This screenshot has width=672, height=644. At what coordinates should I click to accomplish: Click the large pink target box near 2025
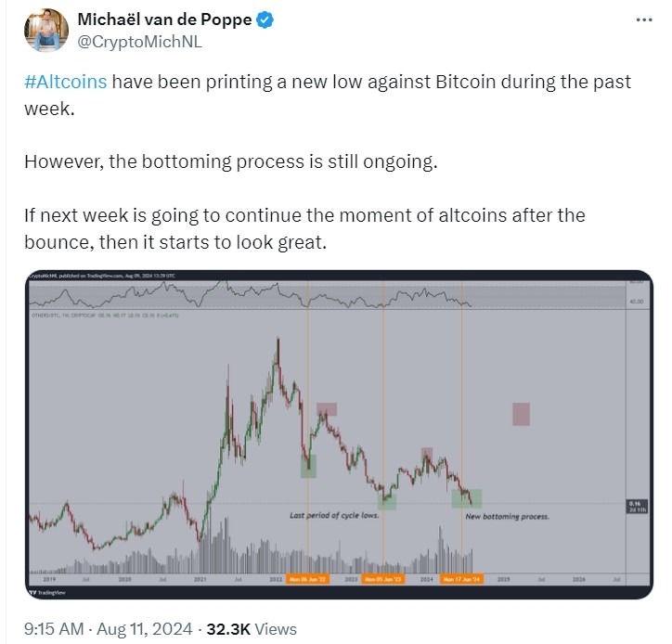point(521,414)
